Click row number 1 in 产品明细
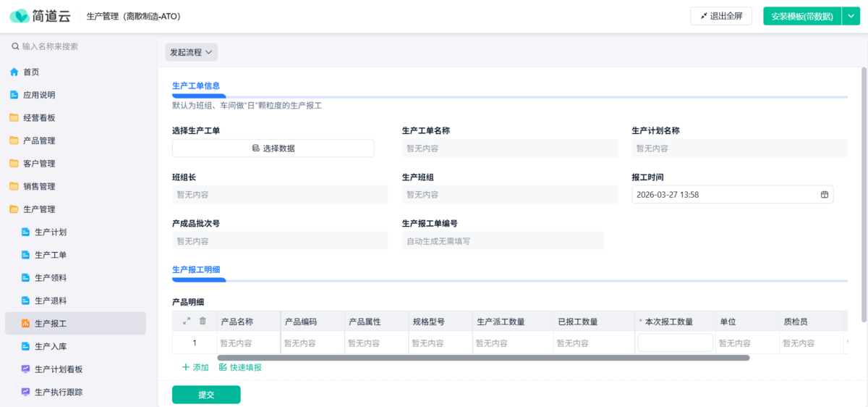 [x=194, y=343]
